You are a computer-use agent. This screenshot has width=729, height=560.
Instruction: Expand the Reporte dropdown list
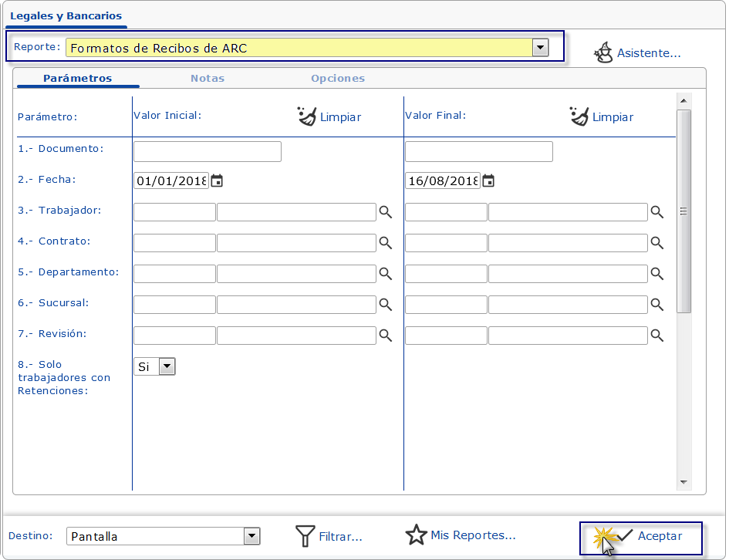click(x=540, y=48)
